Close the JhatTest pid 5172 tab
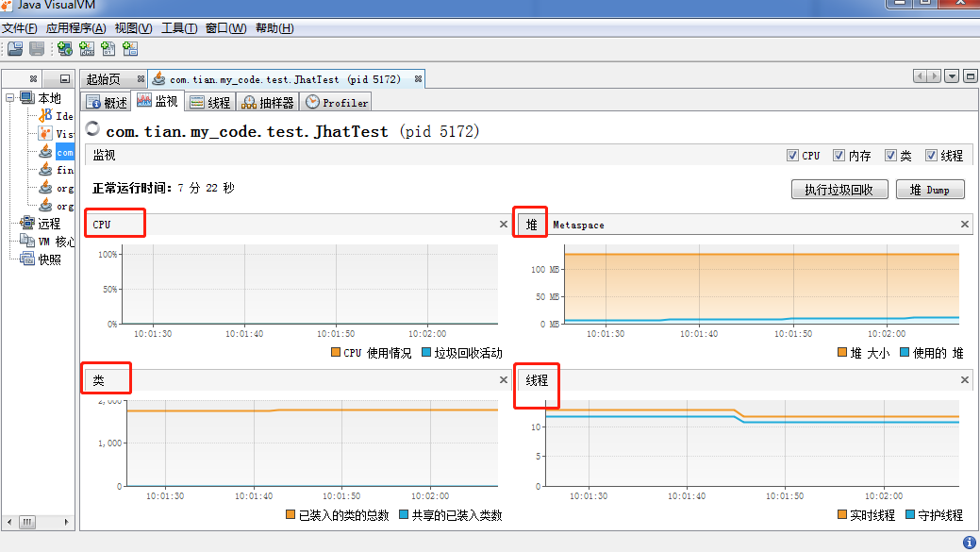Screen dimensions: 980x552 (x=418, y=78)
